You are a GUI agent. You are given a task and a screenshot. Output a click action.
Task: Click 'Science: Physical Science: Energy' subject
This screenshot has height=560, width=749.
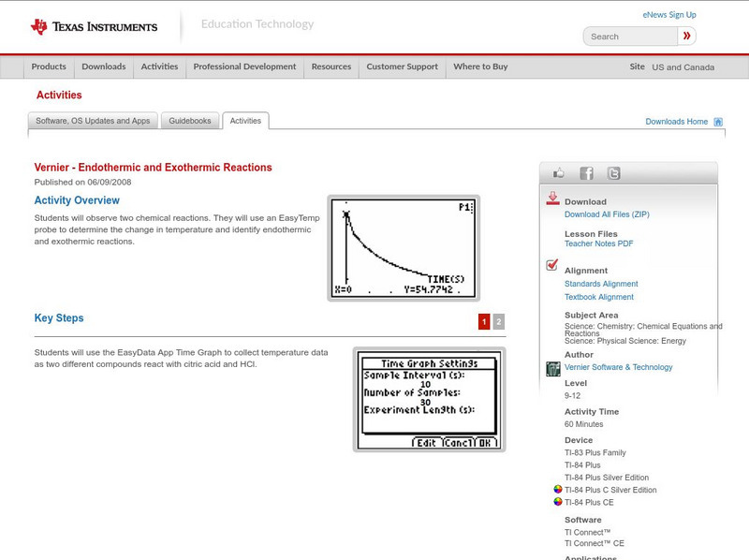pyautogui.click(x=625, y=341)
